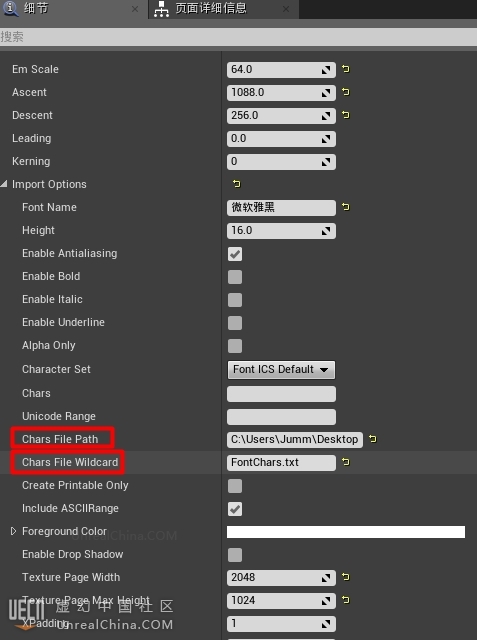The height and width of the screenshot is (640, 477).
Task: Reset Chars File Path to default
Action: 373,439
